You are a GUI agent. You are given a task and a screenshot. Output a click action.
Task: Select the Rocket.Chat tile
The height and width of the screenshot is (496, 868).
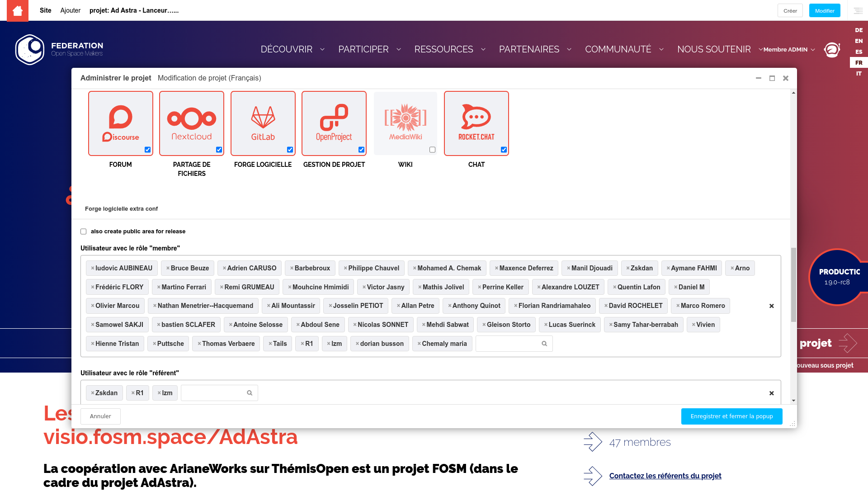coord(476,123)
